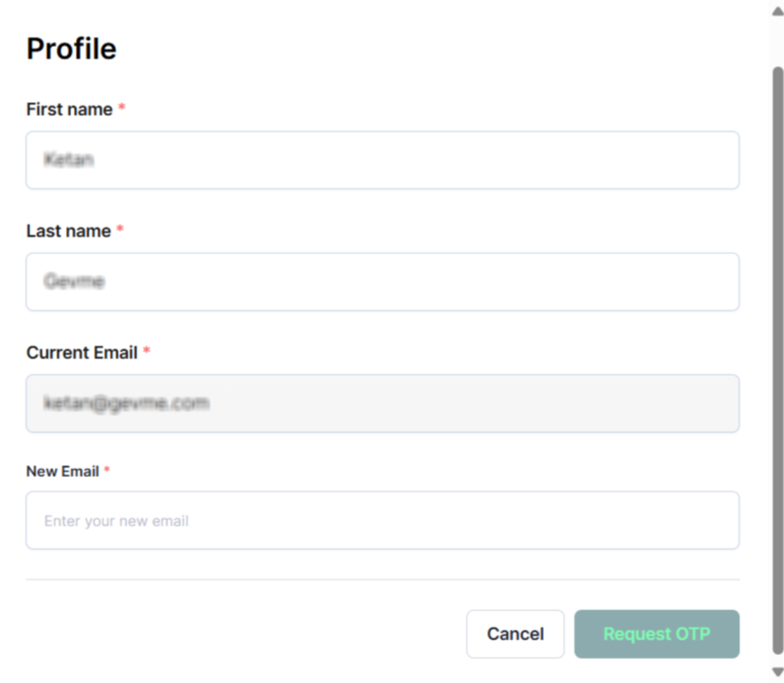Click the scrollbar up arrow
Viewport: 784px width, 683px height.
777,11
